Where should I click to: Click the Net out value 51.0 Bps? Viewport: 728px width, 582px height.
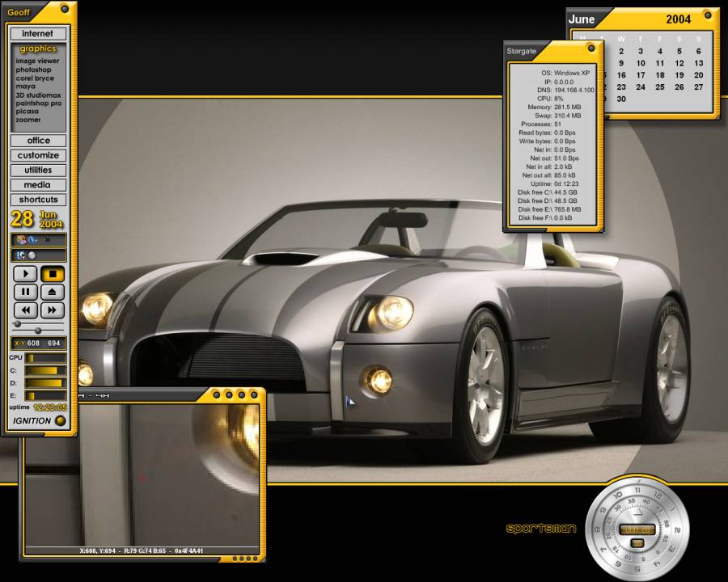(x=566, y=158)
